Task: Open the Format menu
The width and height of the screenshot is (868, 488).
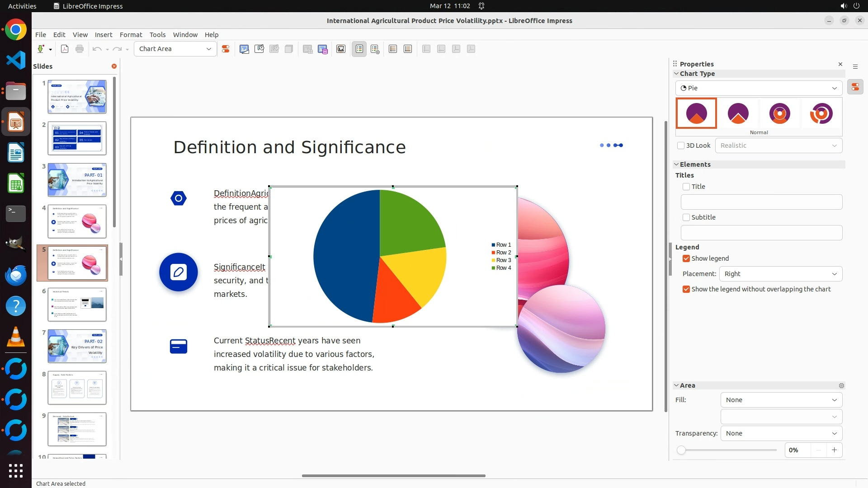Action: tap(131, 35)
